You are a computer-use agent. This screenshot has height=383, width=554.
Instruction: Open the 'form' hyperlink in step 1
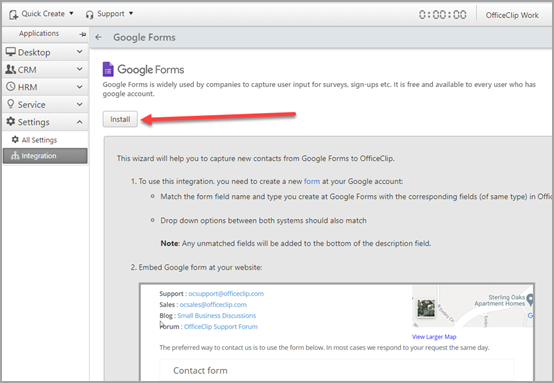tap(312, 181)
